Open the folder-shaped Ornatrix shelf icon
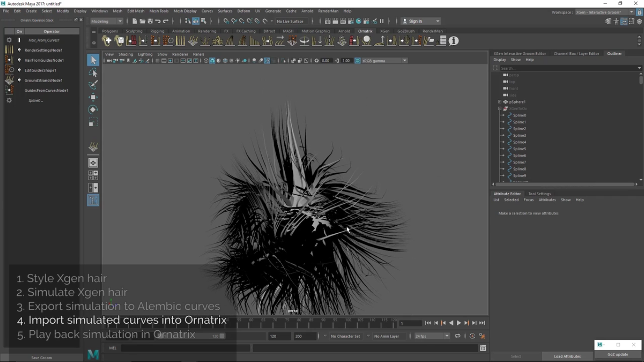Screen dimensions: 644x362 tap(429, 41)
